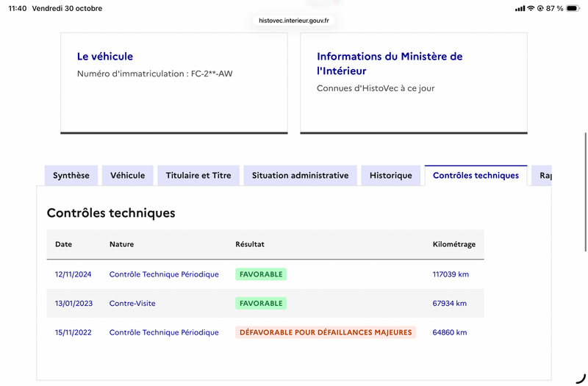Click the Le véhicule card heading
The height and width of the screenshot is (386, 588).
105,57
